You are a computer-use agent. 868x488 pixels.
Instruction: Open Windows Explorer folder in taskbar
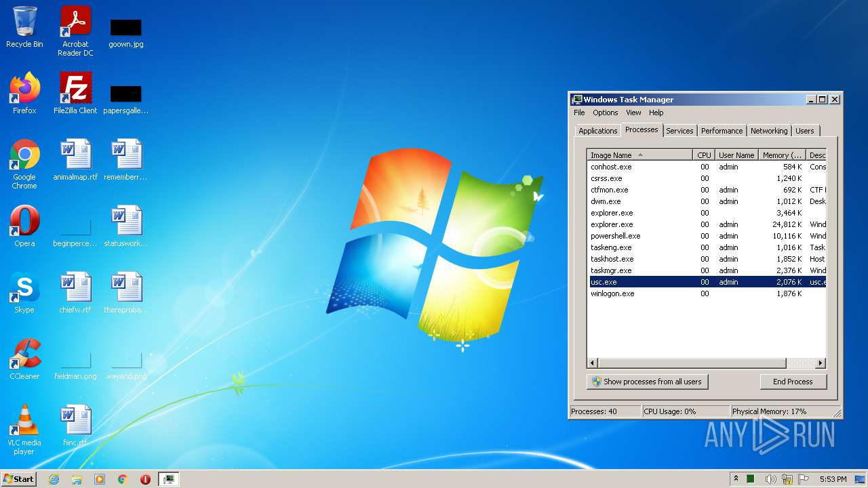77,479
